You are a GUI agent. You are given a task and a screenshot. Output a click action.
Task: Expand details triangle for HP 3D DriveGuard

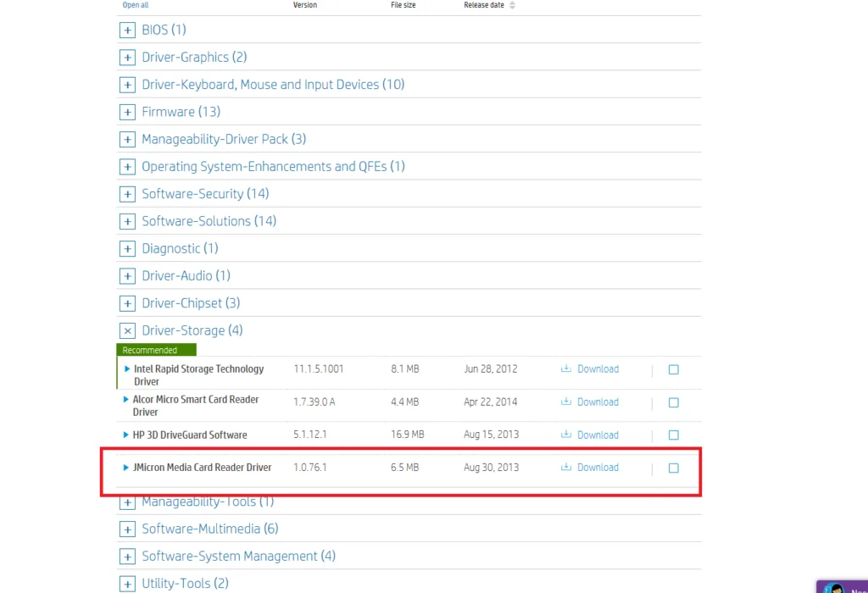tap(125, 435)
